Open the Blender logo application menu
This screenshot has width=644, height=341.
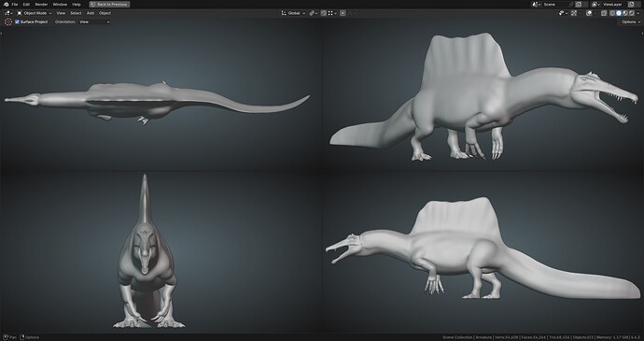(7, 4)
